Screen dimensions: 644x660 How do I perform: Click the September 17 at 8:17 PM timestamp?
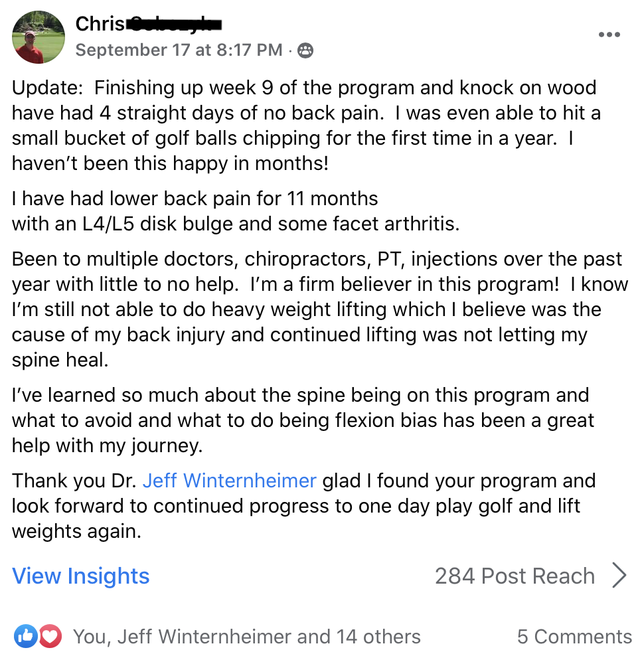coord(179,50)
